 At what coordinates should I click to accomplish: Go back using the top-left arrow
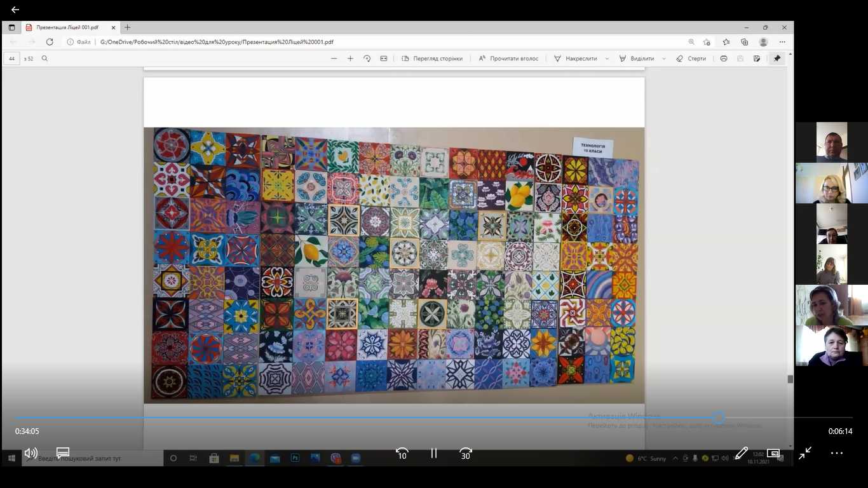[x=15, y=10]
